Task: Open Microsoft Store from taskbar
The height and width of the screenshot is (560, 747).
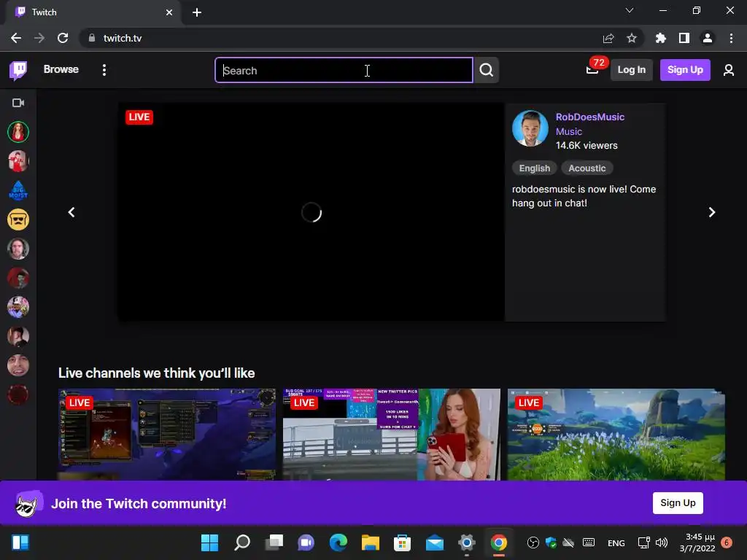Action: (x=403, y=542)
